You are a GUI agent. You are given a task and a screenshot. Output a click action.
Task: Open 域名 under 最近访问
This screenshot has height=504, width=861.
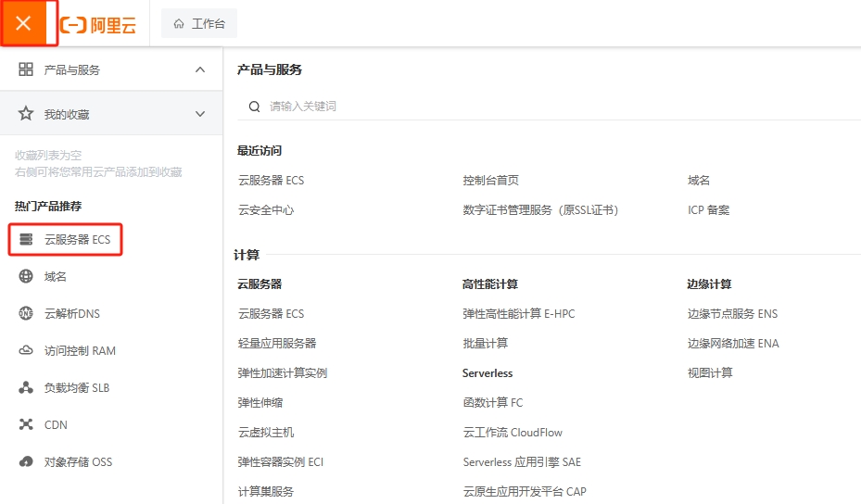(x=699, y=180)
